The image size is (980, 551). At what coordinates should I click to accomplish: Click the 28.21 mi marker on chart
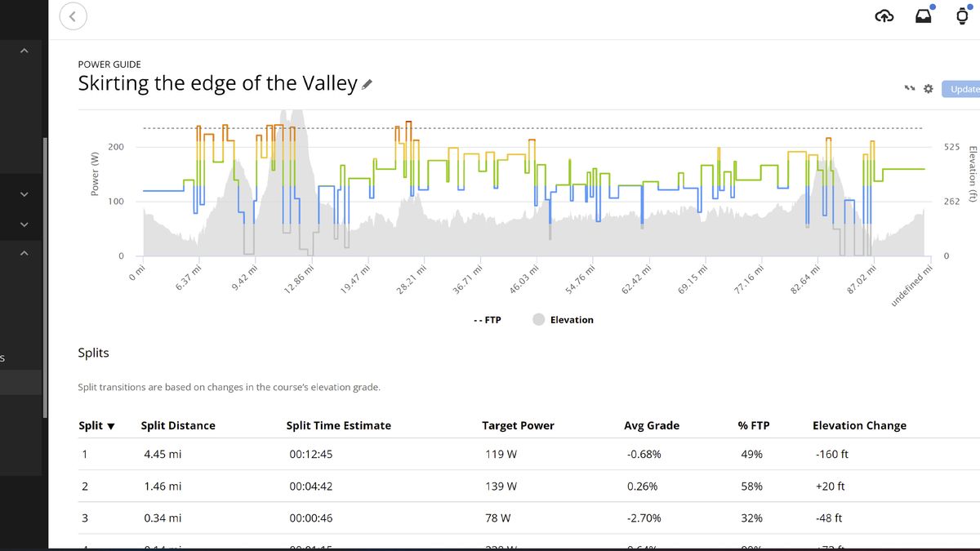413,282
